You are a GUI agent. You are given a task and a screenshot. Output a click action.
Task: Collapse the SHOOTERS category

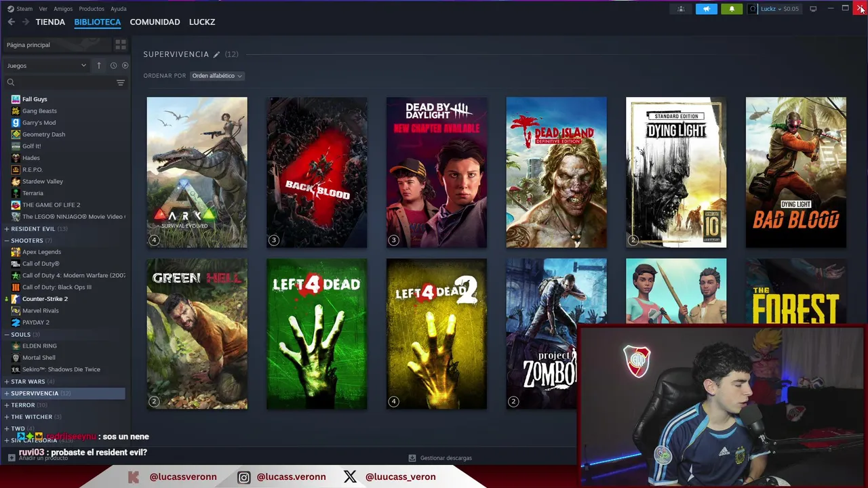pyautogui.click(x=7, y=241)
